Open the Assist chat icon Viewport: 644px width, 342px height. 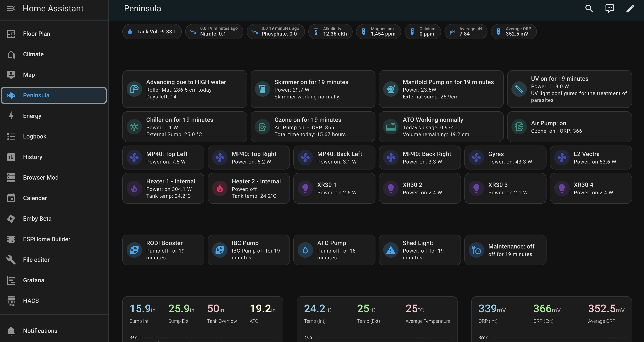click(x=610, y=9)
